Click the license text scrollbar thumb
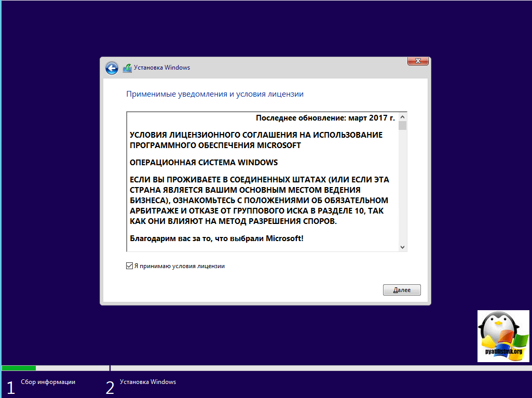 pyautogui.click(x=402, y=126)
